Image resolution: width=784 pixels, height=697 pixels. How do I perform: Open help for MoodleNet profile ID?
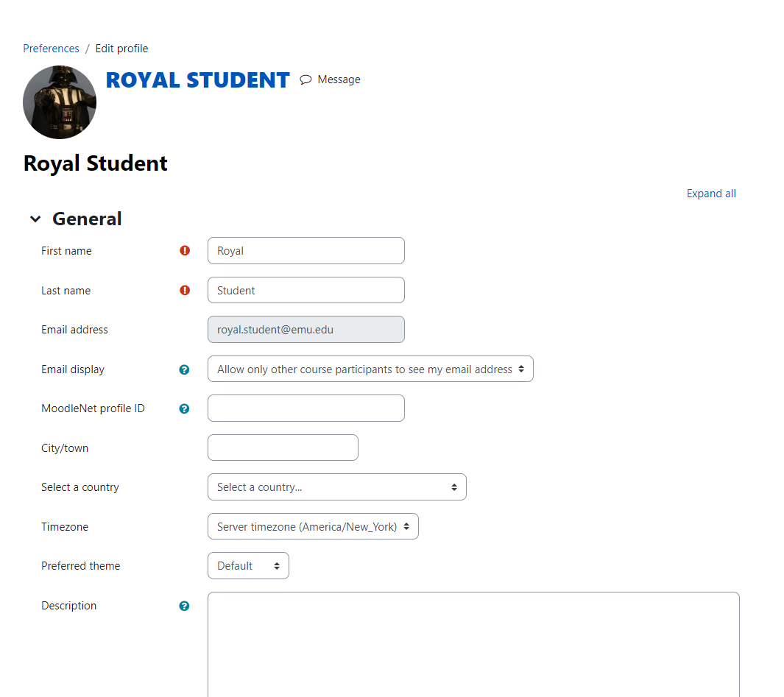183,408
